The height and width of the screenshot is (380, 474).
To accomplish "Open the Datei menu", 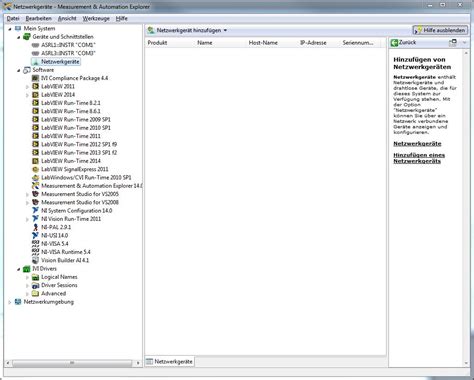I will [x=13, y=18].
